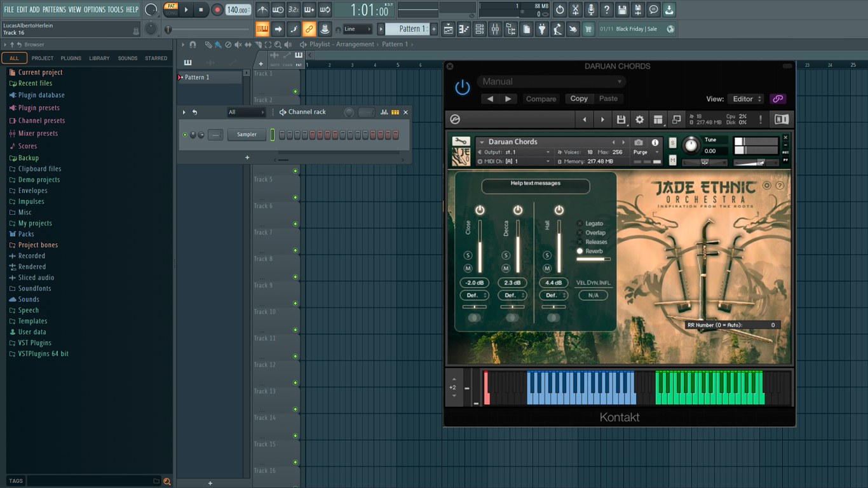
Task: Open the MIDI Ch dropdown
Action: click(x=515, y=161)
